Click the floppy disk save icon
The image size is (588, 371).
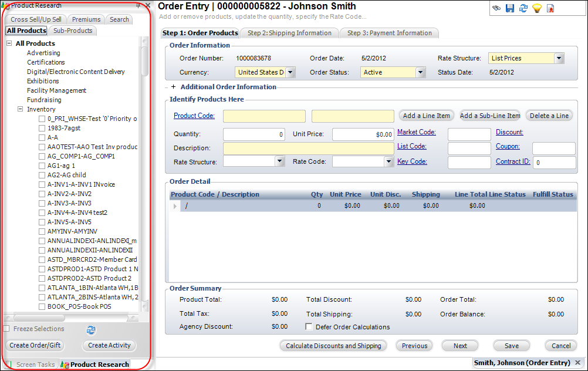point(510,8)
